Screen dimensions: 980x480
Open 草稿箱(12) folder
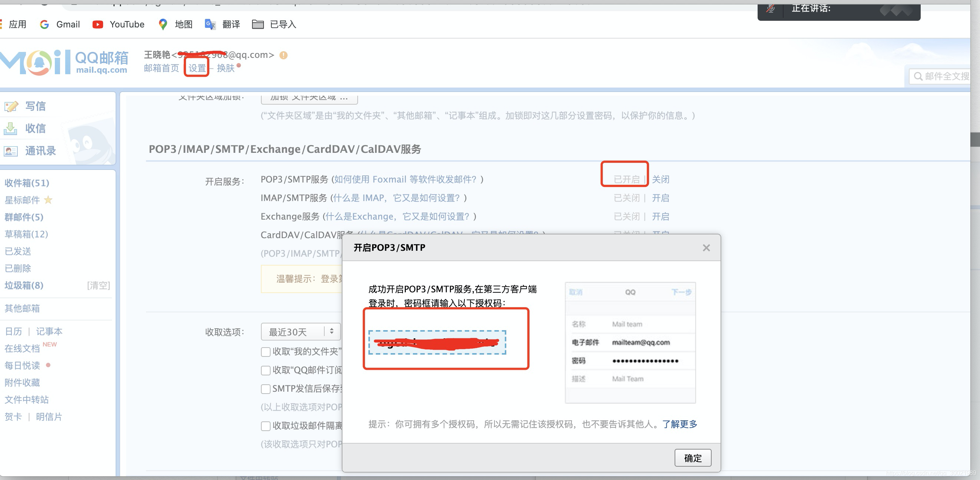(x=26, y=234)
